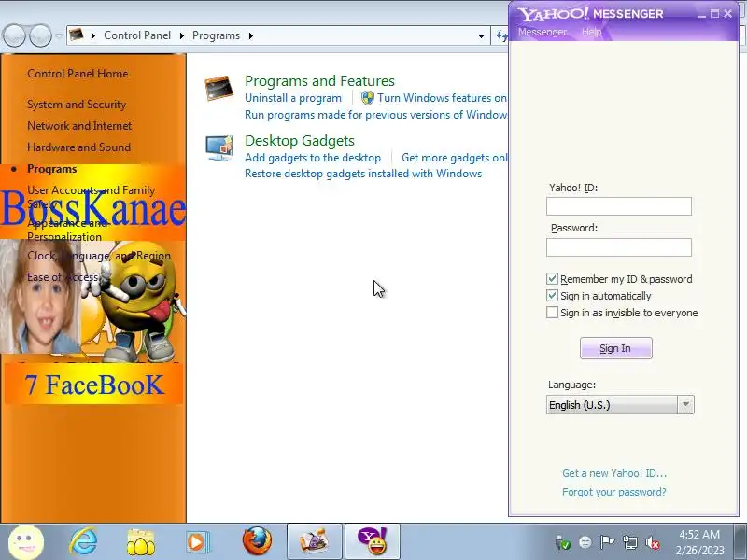Open Programs and Features heading

319,81
